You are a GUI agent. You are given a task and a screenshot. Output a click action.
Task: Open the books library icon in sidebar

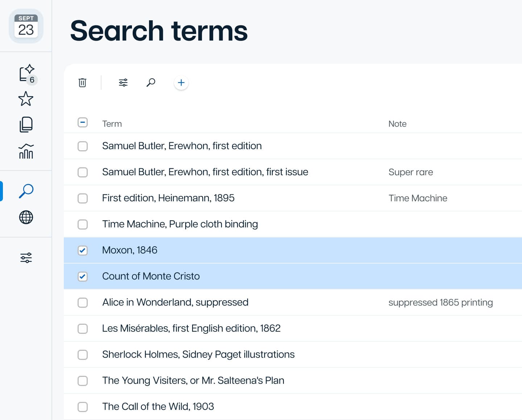26,124
